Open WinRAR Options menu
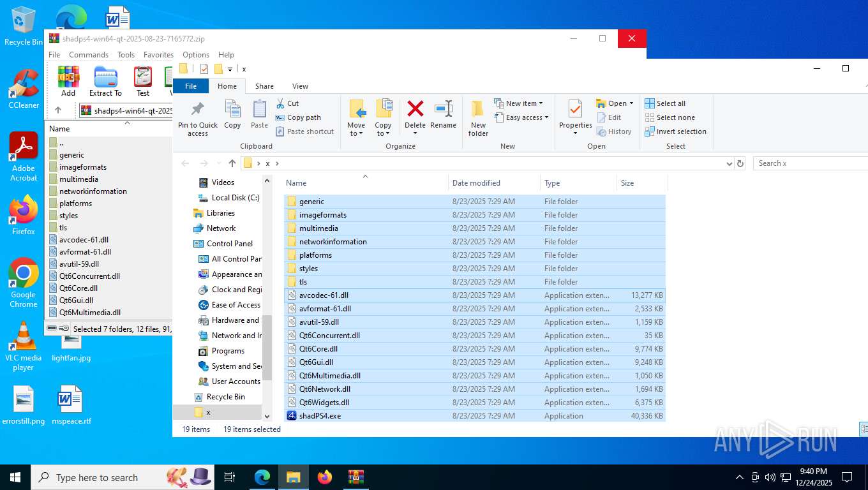 (x=196, y=55)
